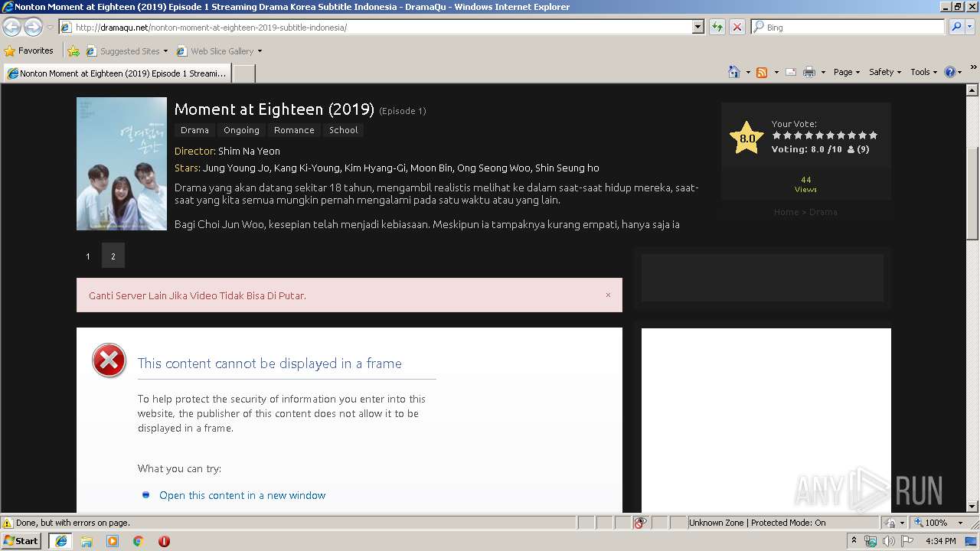This screenshot has width=980, height=551.
Task: Click the Start button
Action: 21,541
